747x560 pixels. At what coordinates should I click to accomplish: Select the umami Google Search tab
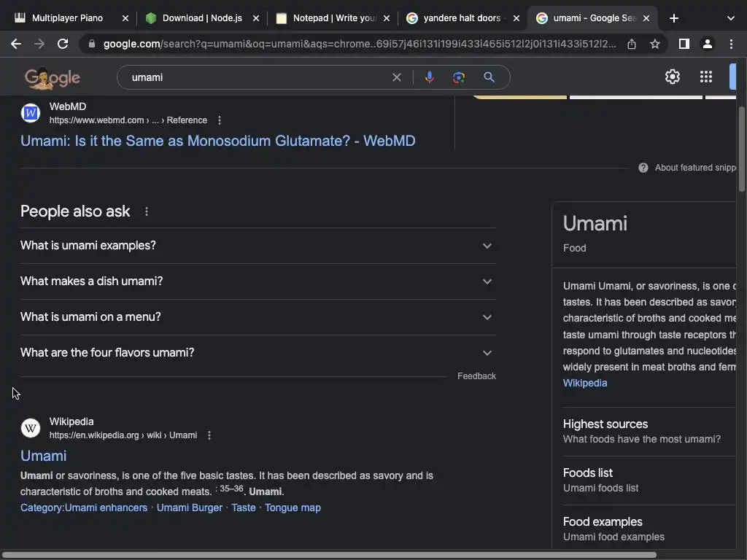[x=594, y=18]
